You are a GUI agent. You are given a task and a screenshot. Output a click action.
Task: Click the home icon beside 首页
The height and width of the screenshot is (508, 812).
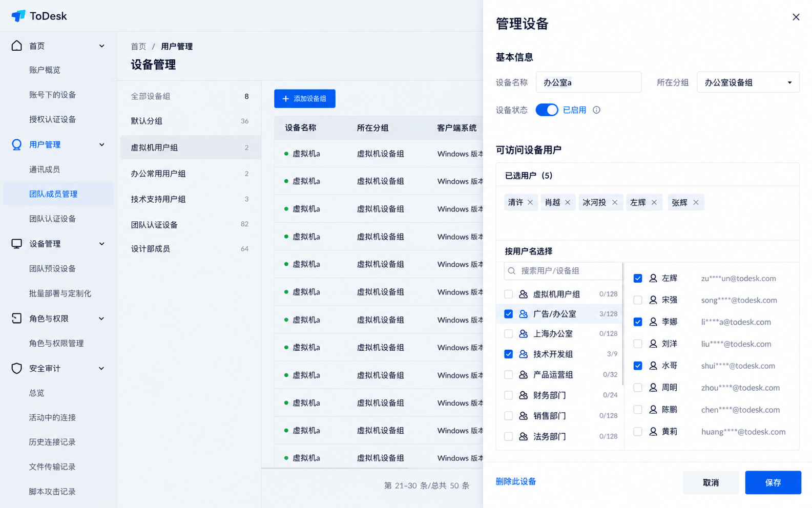click(x=17, y=46)
